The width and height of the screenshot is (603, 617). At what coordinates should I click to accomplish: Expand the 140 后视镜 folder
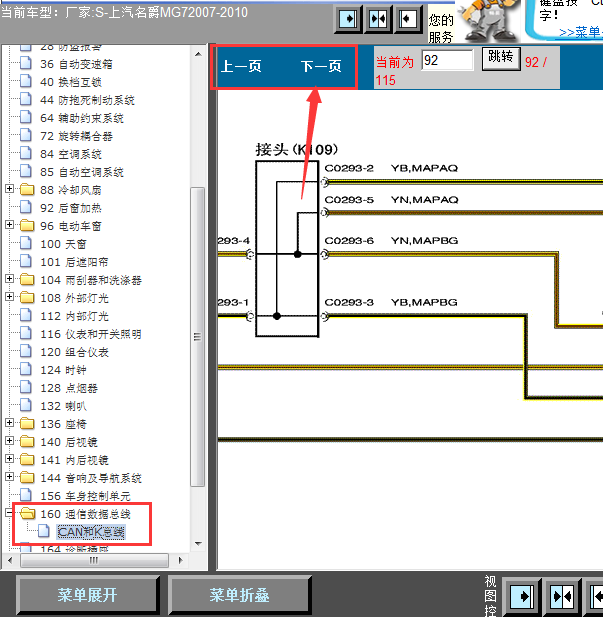(9, 441)
